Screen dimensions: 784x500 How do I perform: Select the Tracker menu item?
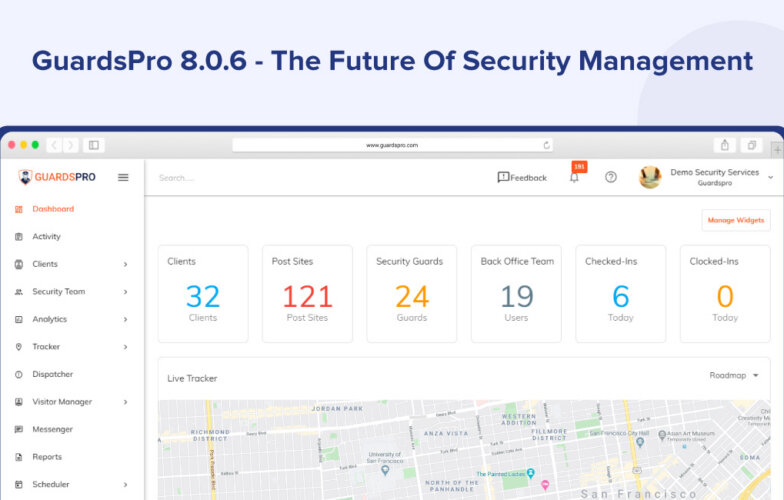tap(46, 346)
